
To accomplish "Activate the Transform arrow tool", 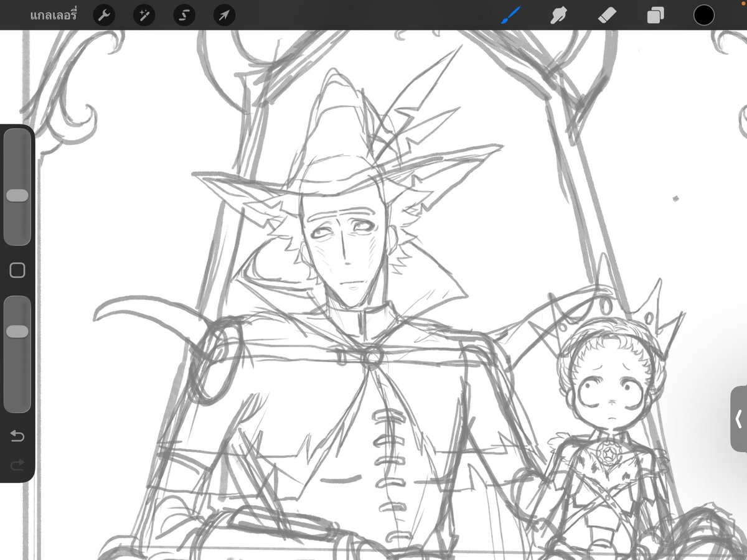I will (224, 15).
